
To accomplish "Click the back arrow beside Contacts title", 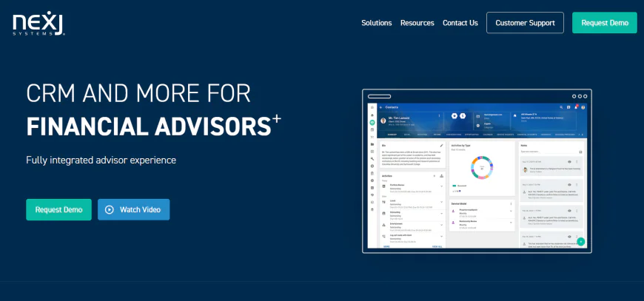I will (380, 107).
